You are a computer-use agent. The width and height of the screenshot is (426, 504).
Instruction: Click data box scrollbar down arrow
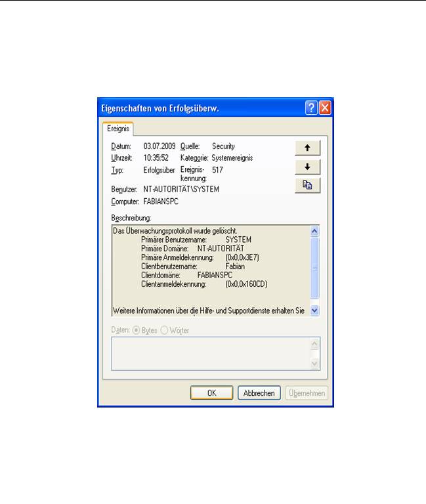[314, 364]
